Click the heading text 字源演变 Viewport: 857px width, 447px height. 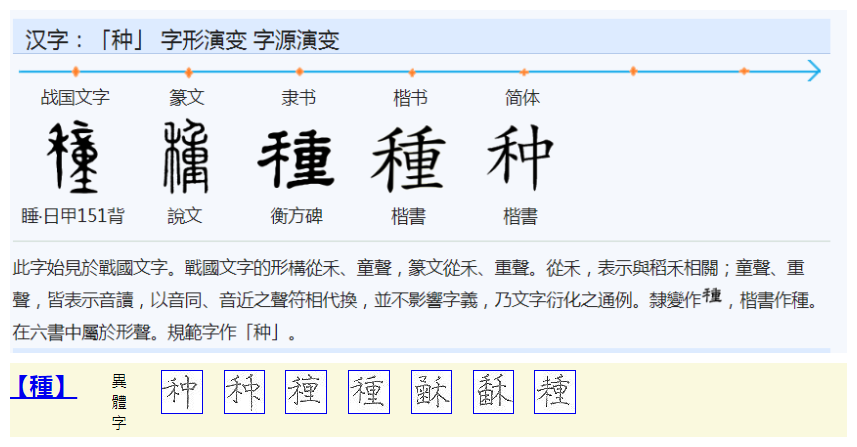(x=296, y=40)
